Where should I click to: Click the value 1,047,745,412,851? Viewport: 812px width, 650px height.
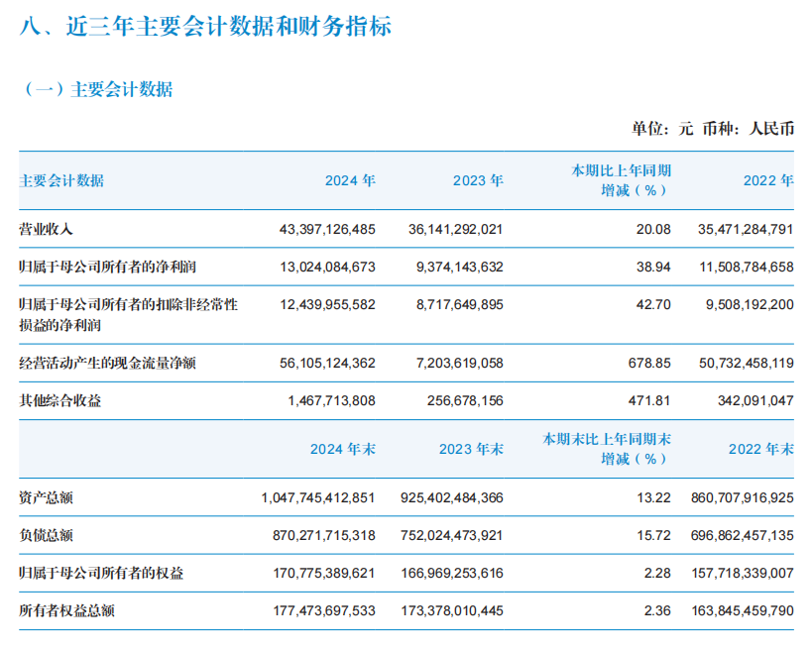pos(318,497)
